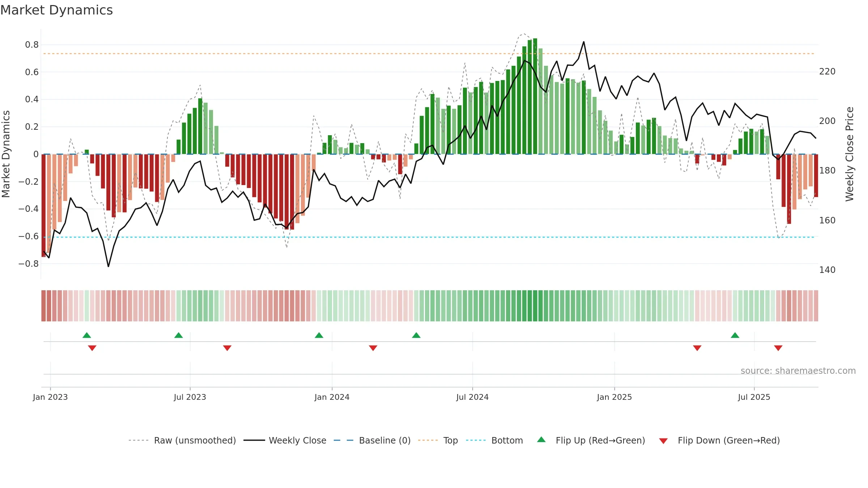This screenshot has width=868, height=488.
Task: Toggle the Raw (unsmoothed) legend entry
Action: (x=182, y=440)
